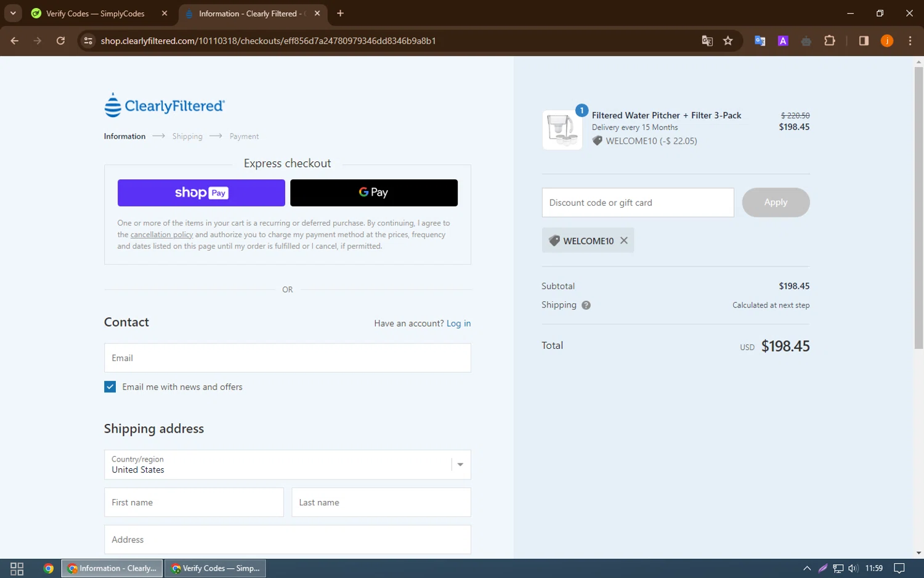The height and width of the screenshot is (578, 924).
Task: Click the network tray icon
Action: tap(838, 568)
